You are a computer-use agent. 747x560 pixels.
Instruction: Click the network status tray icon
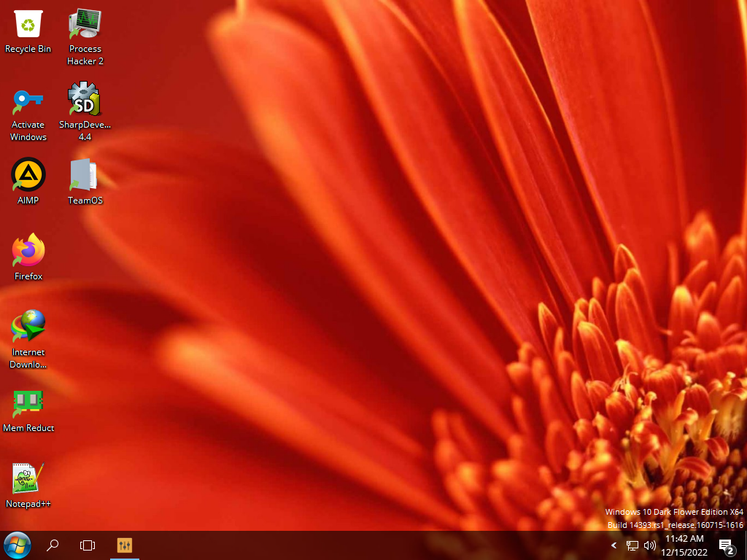pyautogui.click(x=632, y=545)
